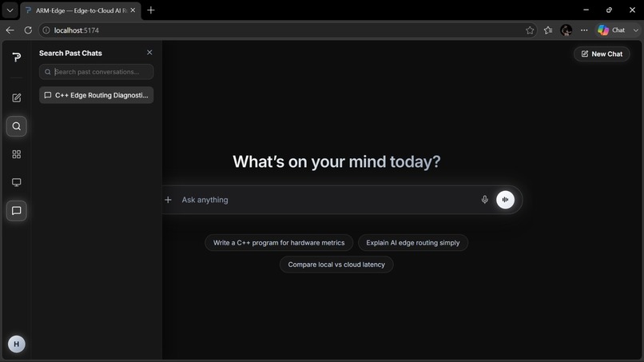Start voice mode with waveform button

505,200
